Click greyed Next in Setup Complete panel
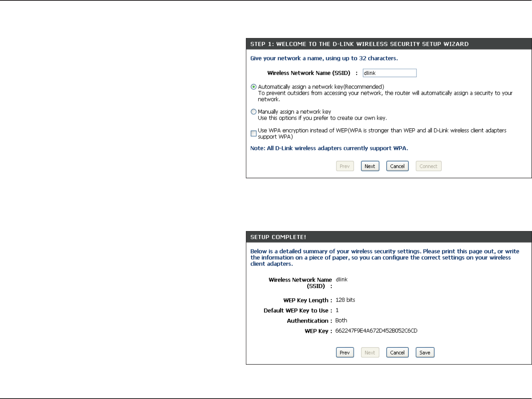The width and height of the screenshot is (532, 399). click(x=370, y=352)
